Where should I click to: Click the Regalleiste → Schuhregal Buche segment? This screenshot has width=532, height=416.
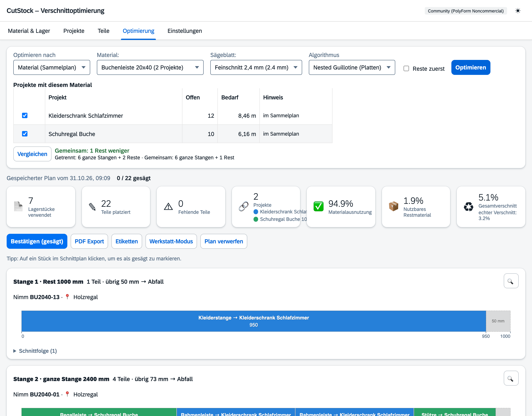(99, 412)
